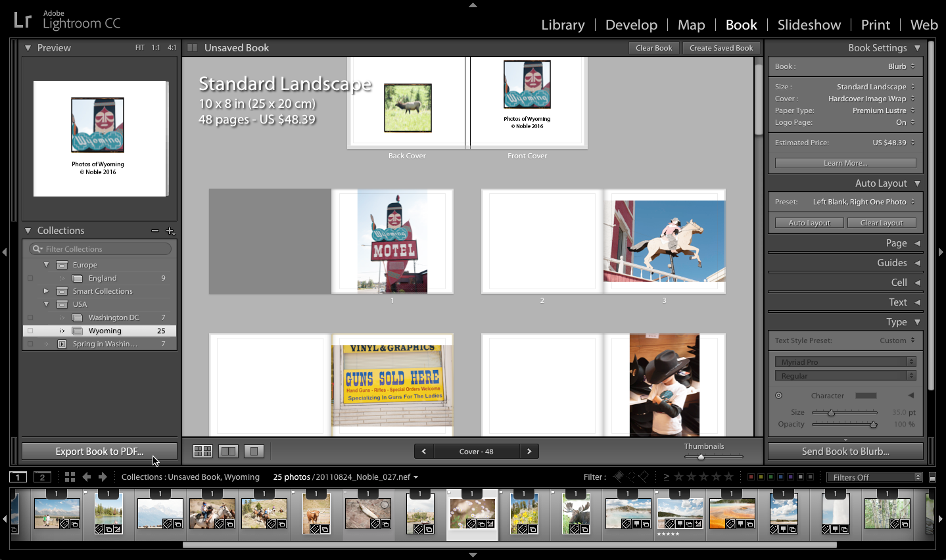
Task: Create a new collection with the plus icon
Action: pyautogui.click(x=170, y=231)
